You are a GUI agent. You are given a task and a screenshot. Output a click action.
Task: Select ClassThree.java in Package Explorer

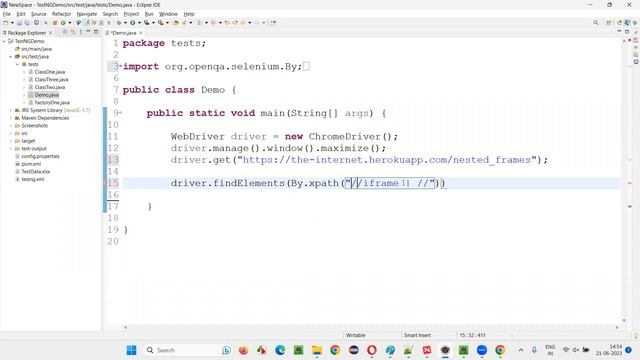click(x=51, y=80)
